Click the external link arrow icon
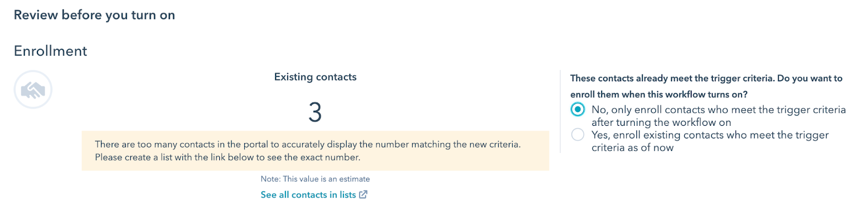 coord(363,194)
